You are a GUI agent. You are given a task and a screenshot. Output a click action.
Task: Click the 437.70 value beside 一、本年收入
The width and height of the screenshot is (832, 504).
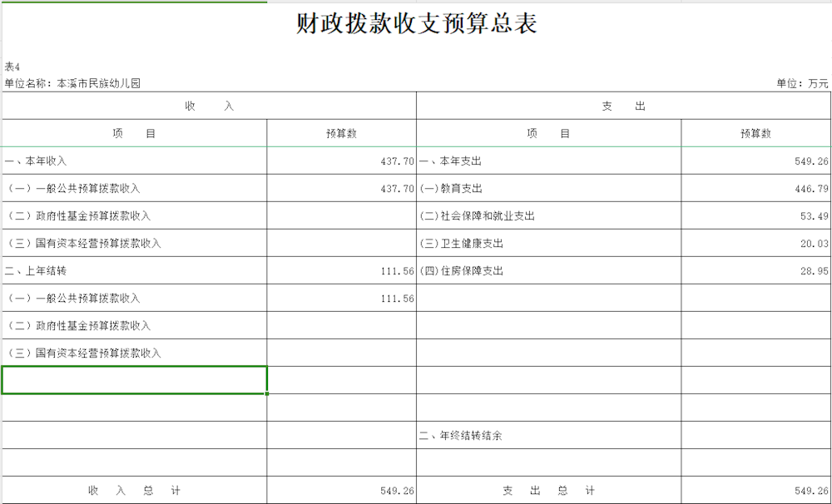coord(341,161)
